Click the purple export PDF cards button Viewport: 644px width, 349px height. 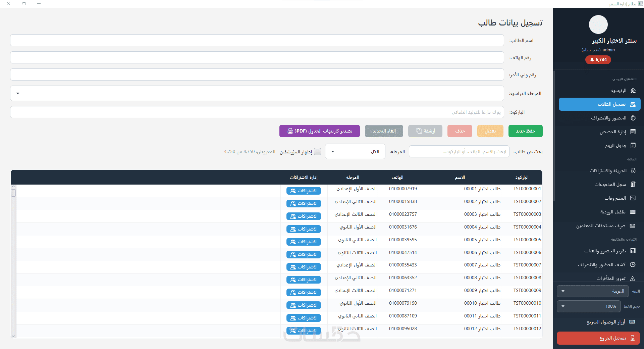coord(319,131)
